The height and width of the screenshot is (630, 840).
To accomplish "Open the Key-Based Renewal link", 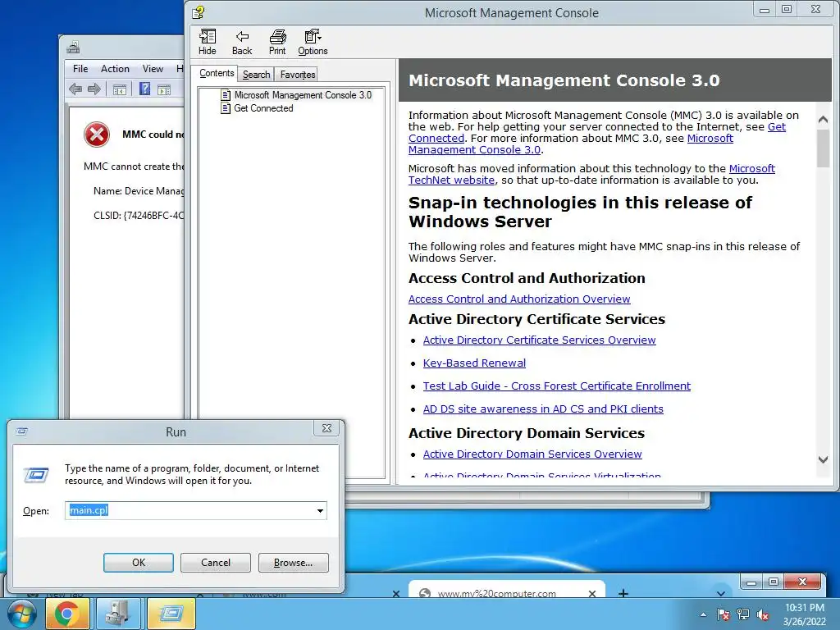I will coord(474,363).
